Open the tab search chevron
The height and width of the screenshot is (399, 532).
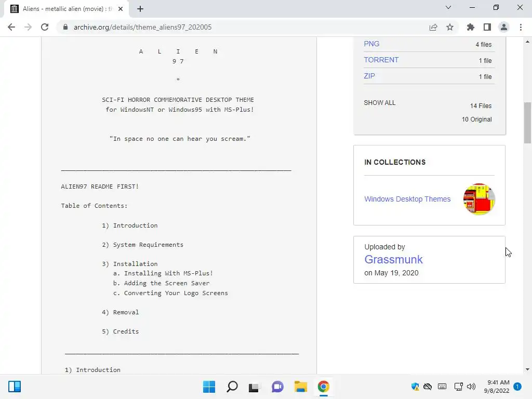[448, 7]
